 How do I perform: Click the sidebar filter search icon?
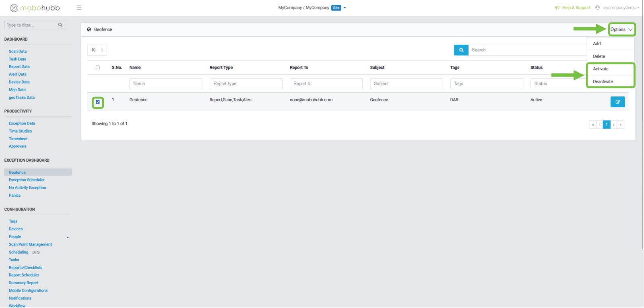(x=60, y=25)
